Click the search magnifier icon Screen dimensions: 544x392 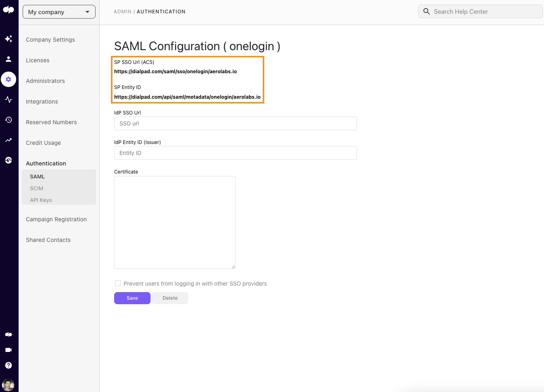427,11
